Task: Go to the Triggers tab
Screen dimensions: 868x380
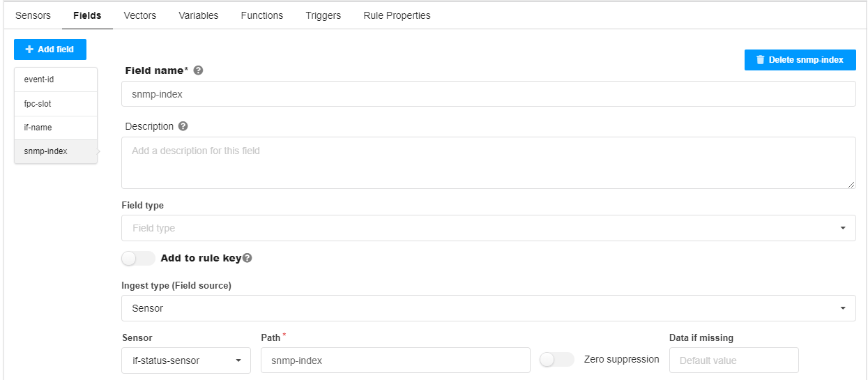Action: (323, 15)
